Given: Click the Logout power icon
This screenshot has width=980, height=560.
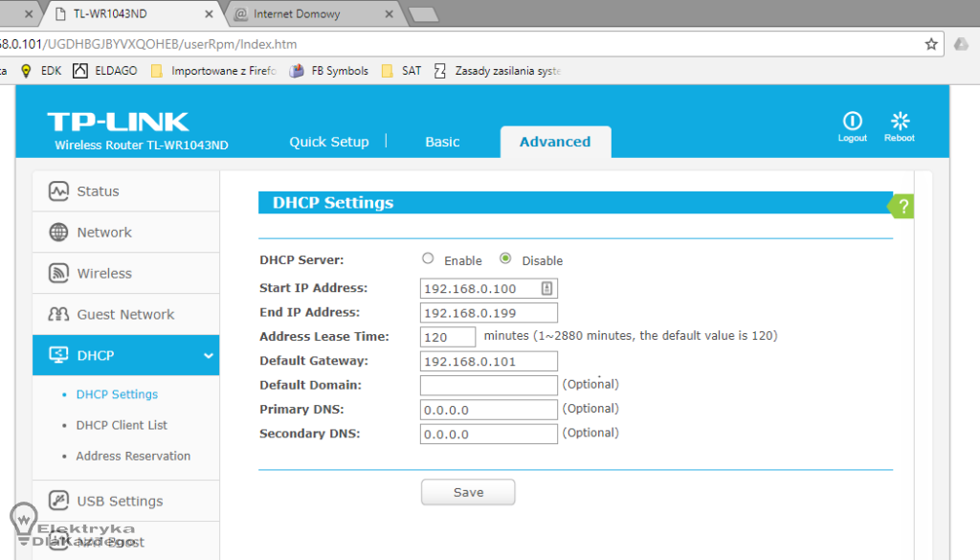Looking at the screenshot, I should pos(852,121).
